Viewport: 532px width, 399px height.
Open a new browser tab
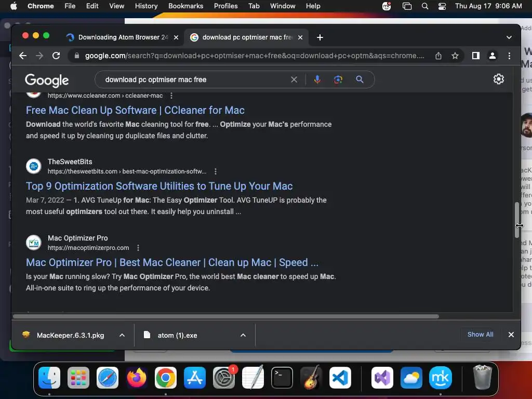click(x=320, y=37)
